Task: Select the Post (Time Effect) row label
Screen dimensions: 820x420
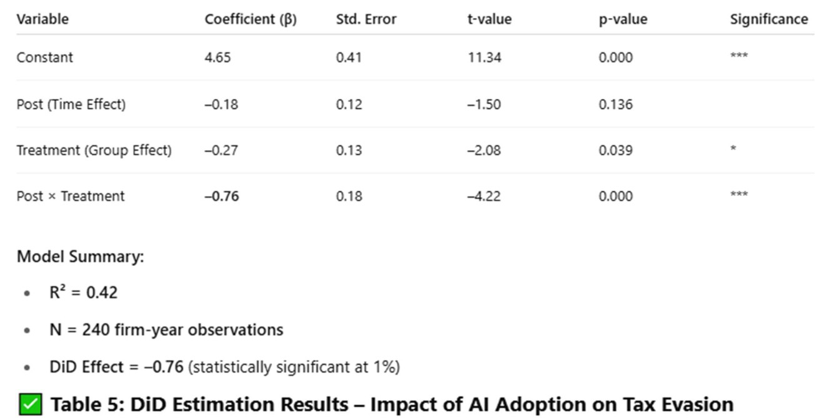Action: point(71,104)
